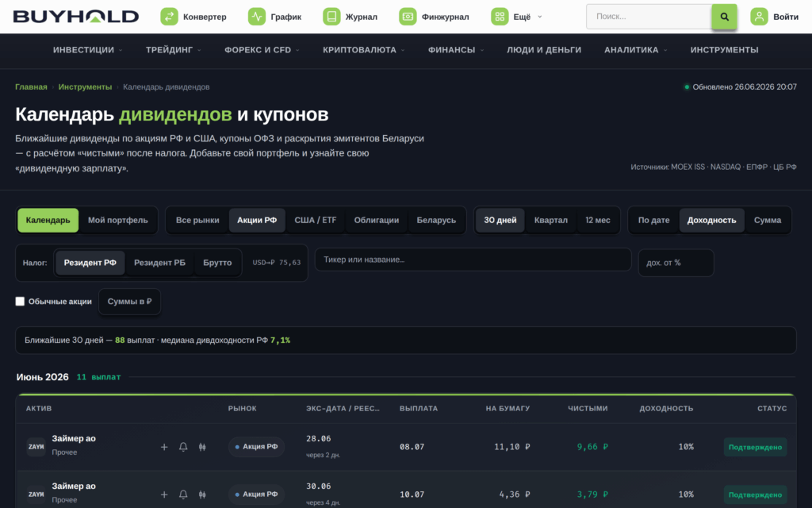Expand the Ещё dropdown chevron
Screen dimensions: 812x508
tap(539, 17)
